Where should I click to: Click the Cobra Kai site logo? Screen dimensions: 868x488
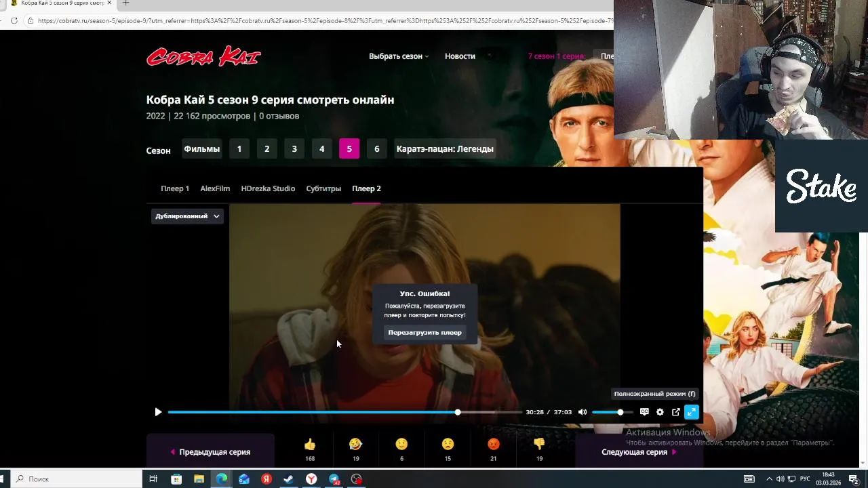pos(203,56)
